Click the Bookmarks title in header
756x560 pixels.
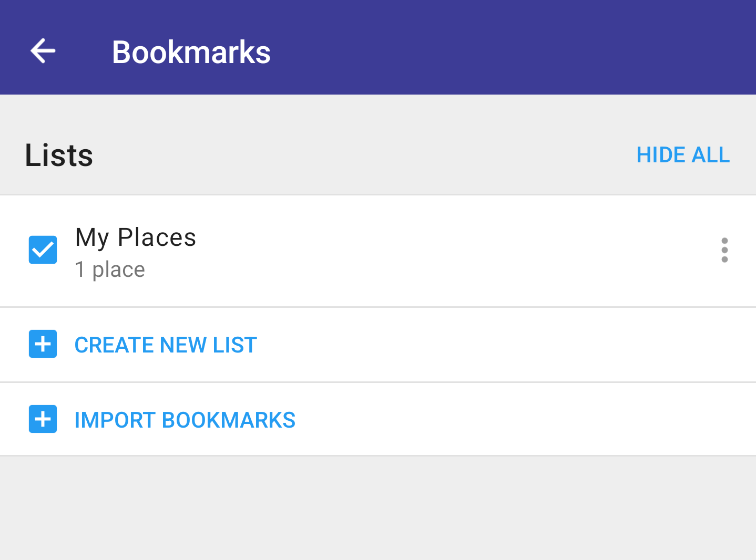[x=191, y=52]
